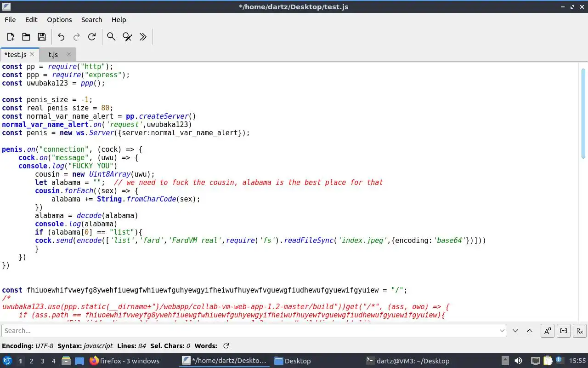Find the previous match with the up arrow
The height and width of the screenshot is (368, 588).
(530, 330)
